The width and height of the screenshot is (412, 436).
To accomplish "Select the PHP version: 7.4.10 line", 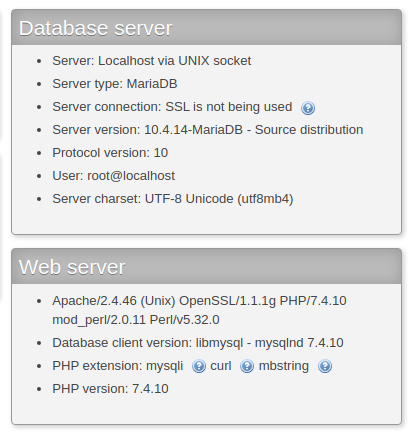I will tap(110, 389).
